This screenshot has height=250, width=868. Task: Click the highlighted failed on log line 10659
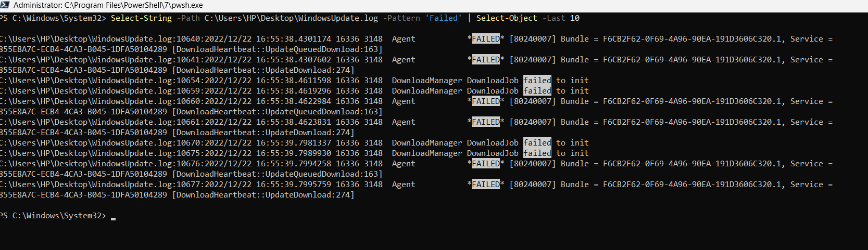point(537,91)
